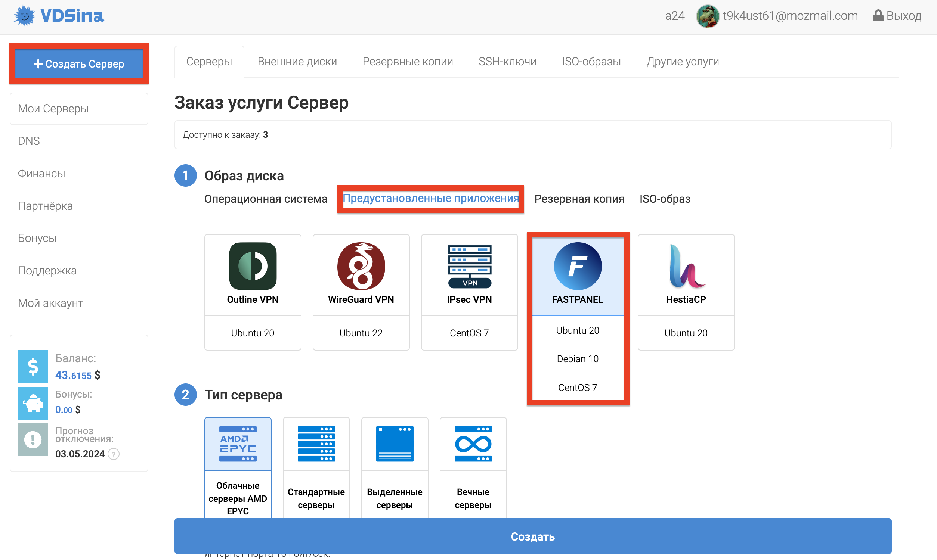Switch to the Серверы tab
Screen dimensions: 937x560
point(209,62)
